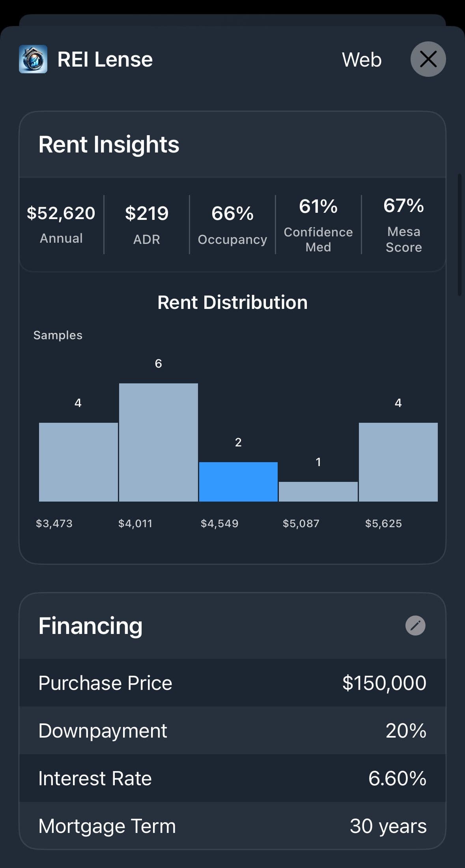The image size is (465, 868).
Task: Select the highlighted blue histogram bar
Action: (x=238, y=481)
